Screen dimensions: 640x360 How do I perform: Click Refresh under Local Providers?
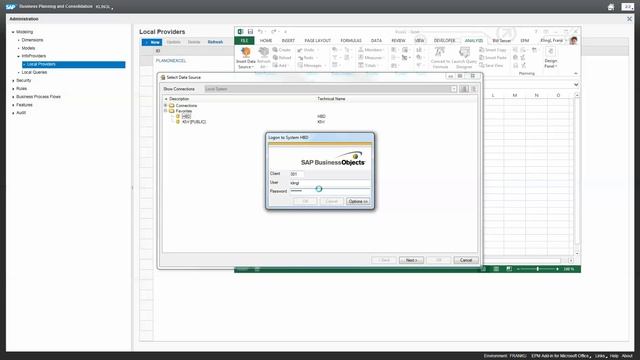(215, 42)
